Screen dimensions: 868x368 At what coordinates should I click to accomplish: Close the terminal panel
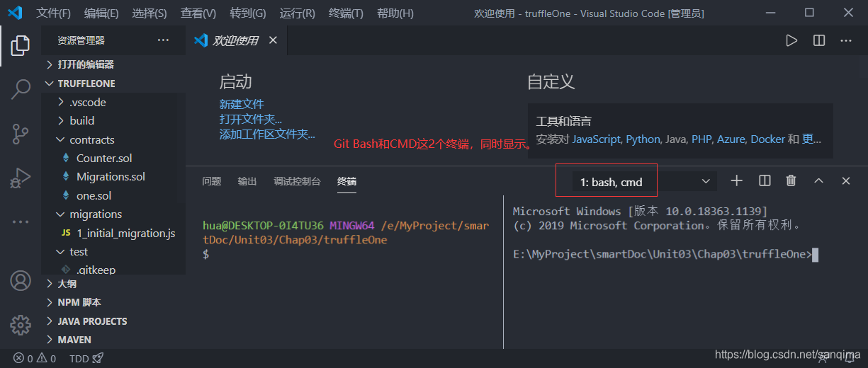[846, 181]
